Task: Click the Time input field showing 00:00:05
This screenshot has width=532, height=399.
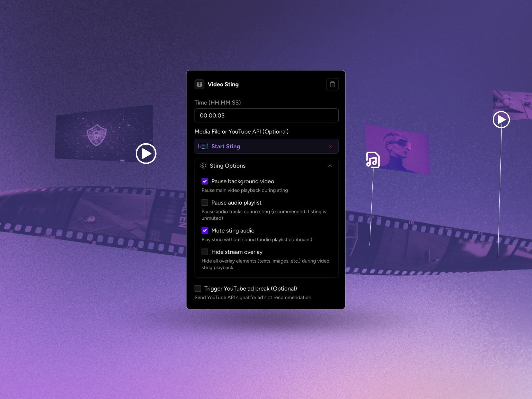Action: (266, 115)
